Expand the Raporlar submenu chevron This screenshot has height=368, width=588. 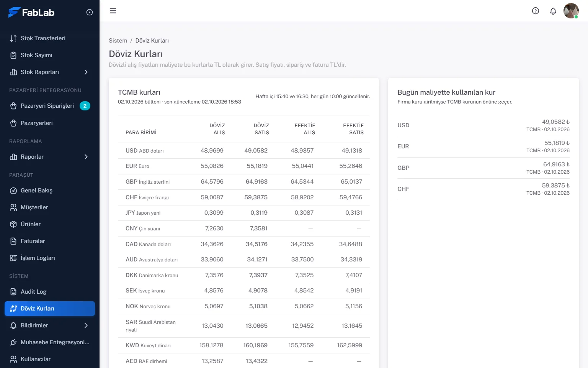[86, 157]
